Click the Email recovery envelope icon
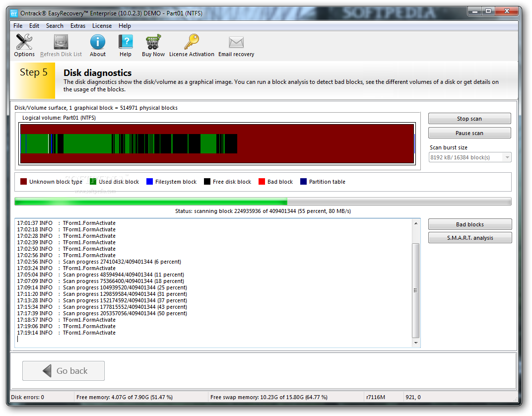The width and height of the screenshot is (532, 416). tap(236, 42)
